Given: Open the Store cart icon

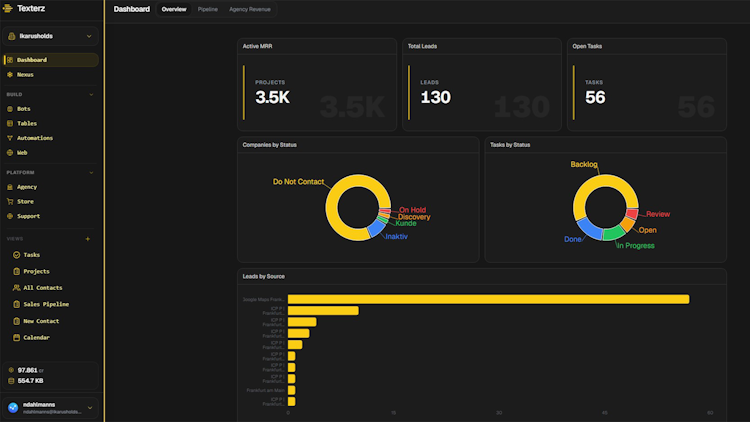Looking at the screenshot, I should [10, 201].
